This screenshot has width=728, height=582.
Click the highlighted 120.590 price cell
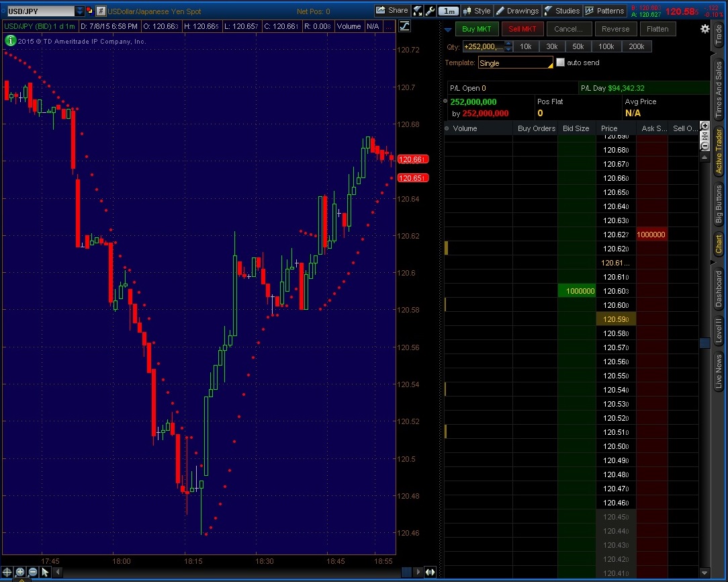[616, 319]
